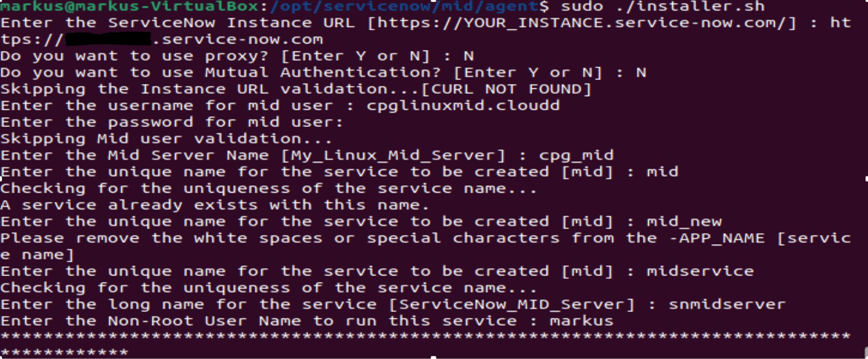Click the My_Linux_Mid_Server default value
This screenshot has height=359, width=868.
pos(393,156)
